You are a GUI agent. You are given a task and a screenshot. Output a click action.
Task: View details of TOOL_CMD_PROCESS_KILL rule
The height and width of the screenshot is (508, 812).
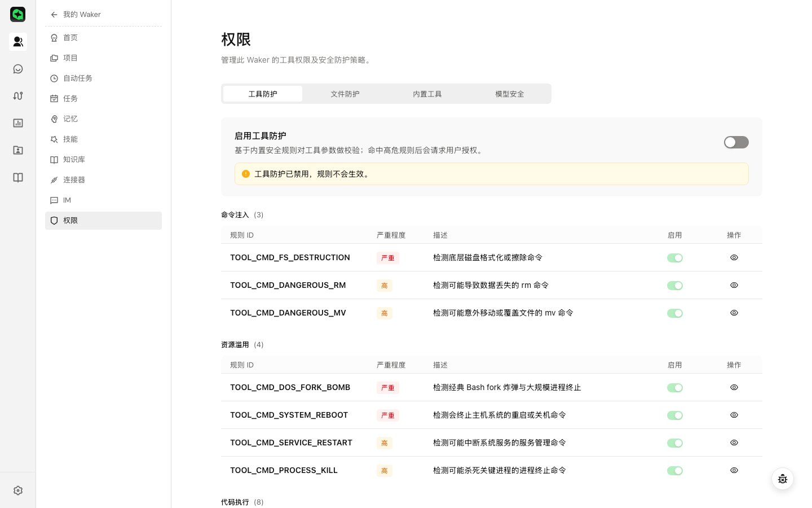pos(734,470)
